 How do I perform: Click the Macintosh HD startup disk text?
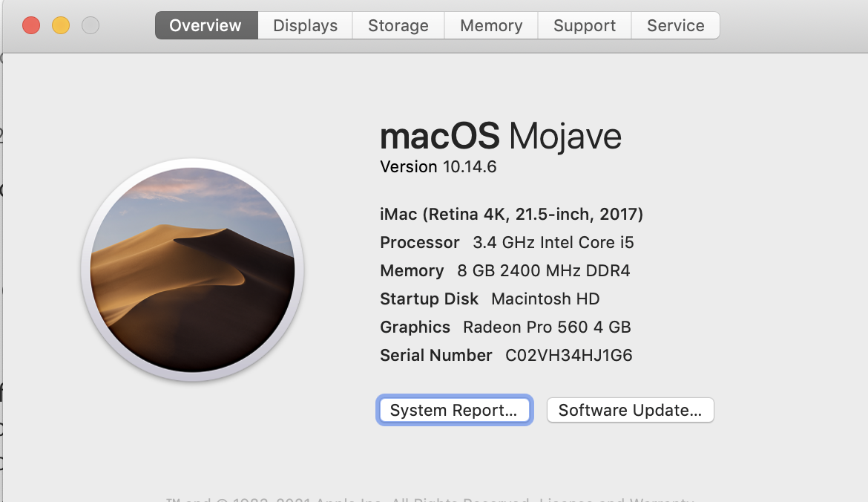tap(545, 299)
